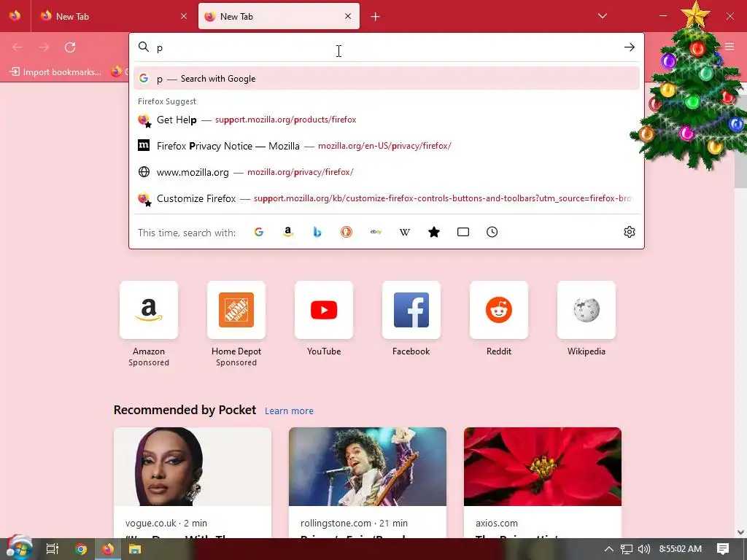This screenshot has height=560, width=747.
Task: Open a new tab with plus button
Action: (x=376, y=17)
